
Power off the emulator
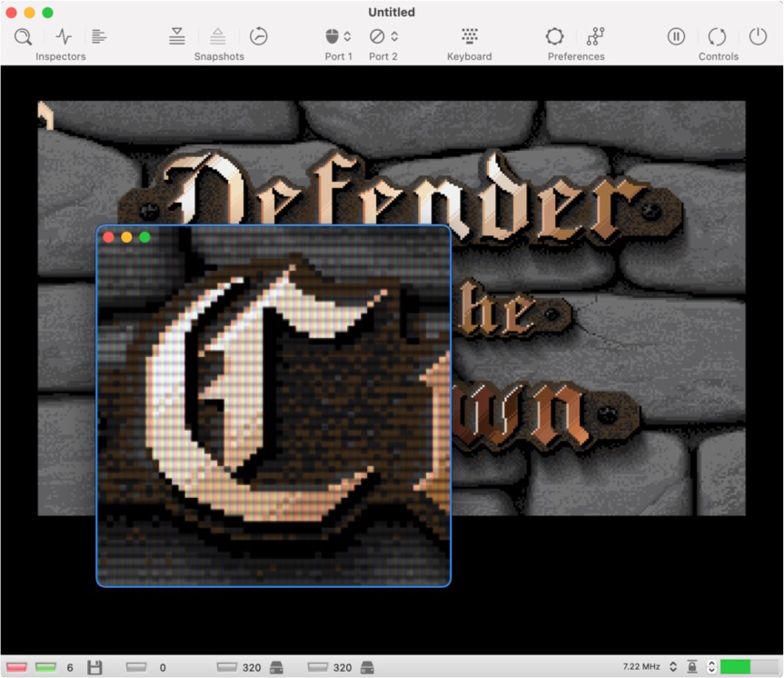[x=758, y=36]
